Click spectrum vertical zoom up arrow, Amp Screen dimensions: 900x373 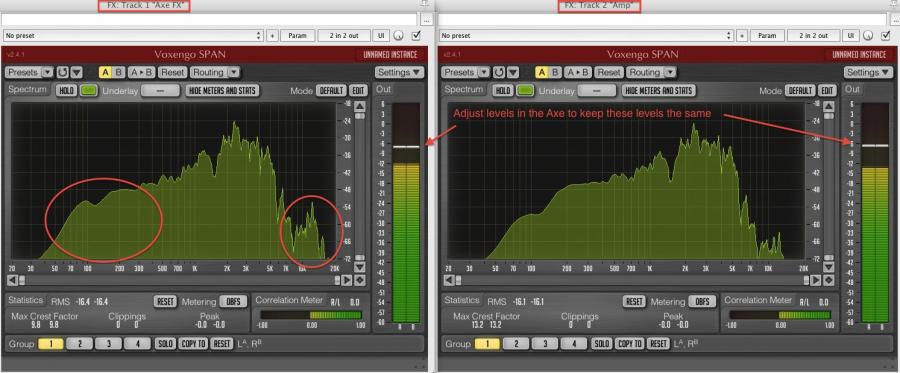(828, 106)
